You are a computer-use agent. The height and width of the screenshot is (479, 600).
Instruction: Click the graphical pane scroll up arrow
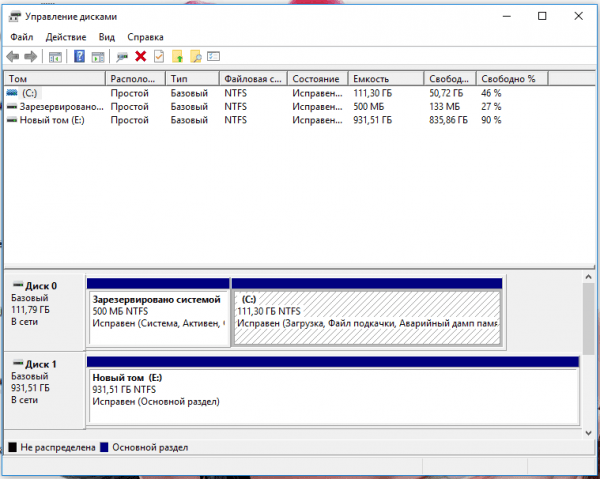pyautogui.click(x=589, y=277)
